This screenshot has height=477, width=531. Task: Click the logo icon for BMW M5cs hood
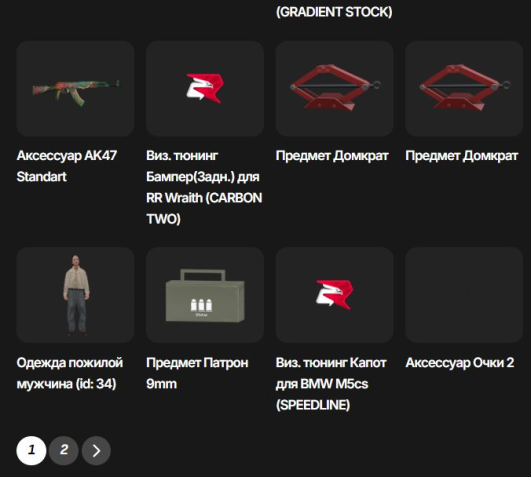pos(335,295)
